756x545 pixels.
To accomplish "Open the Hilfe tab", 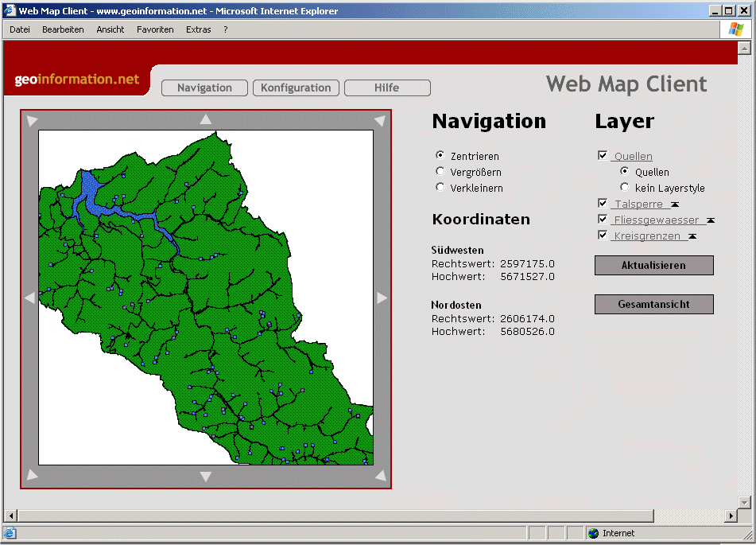I will tap(387, 88).
